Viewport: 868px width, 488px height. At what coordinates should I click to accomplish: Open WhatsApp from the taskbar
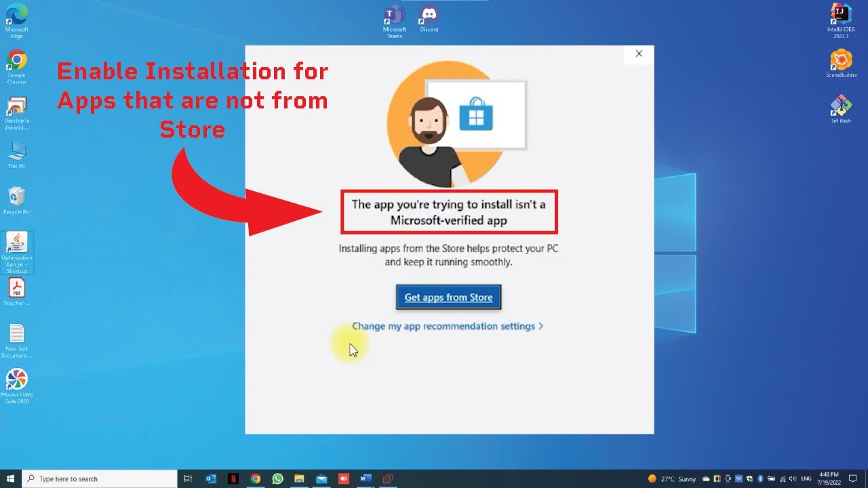[277, 479]
